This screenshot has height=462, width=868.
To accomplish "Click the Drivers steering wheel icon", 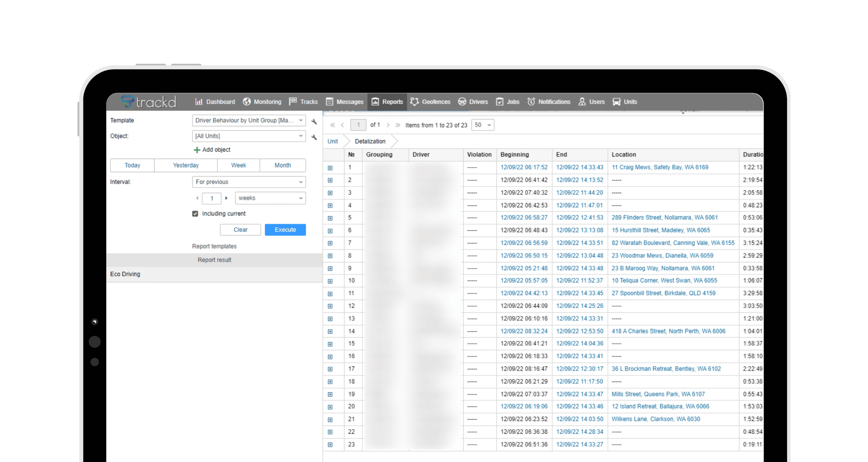I will click(462, 102).
